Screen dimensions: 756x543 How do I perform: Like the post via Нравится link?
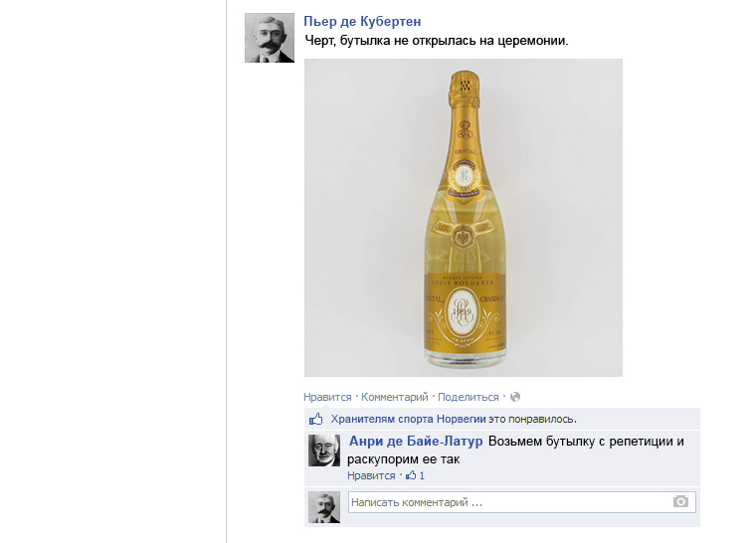327,397
